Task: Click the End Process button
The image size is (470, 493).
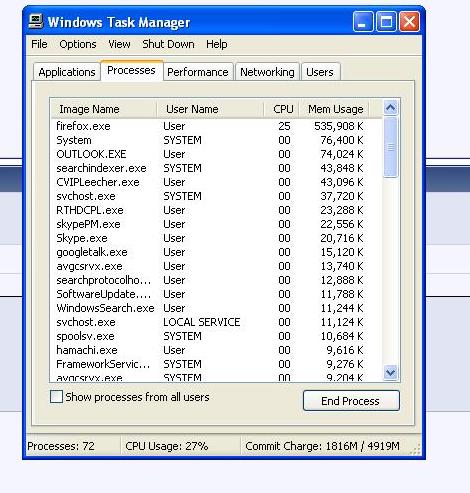Action: [x=351, y=401]
